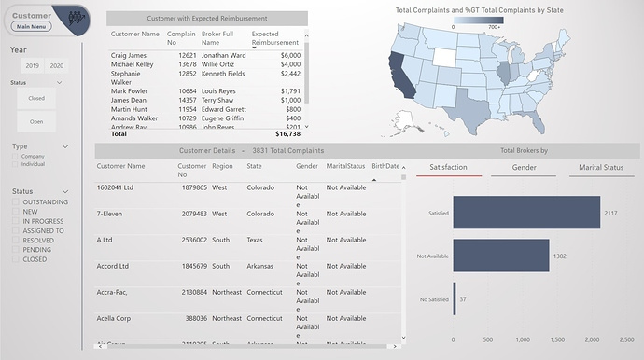The height and width of the screenshot is (360, 644).
Task: Click the Customer logo people icon
Action: [x=76, y=17]
